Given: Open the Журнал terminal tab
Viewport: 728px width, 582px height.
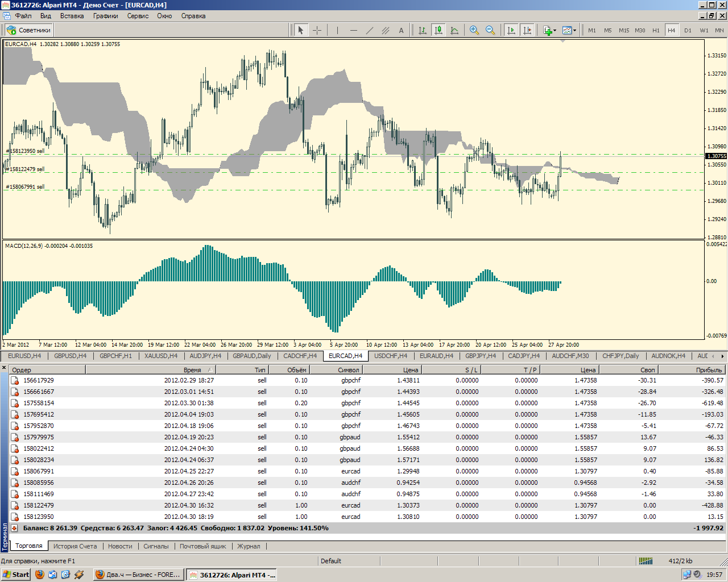Looking at the screenshot, I should click(x=249, y=546).
